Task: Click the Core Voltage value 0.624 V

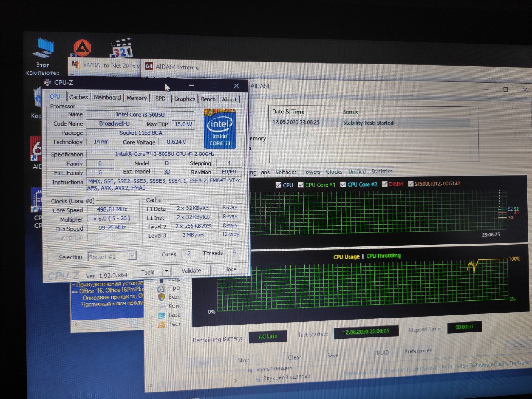Action: point(176,142)
